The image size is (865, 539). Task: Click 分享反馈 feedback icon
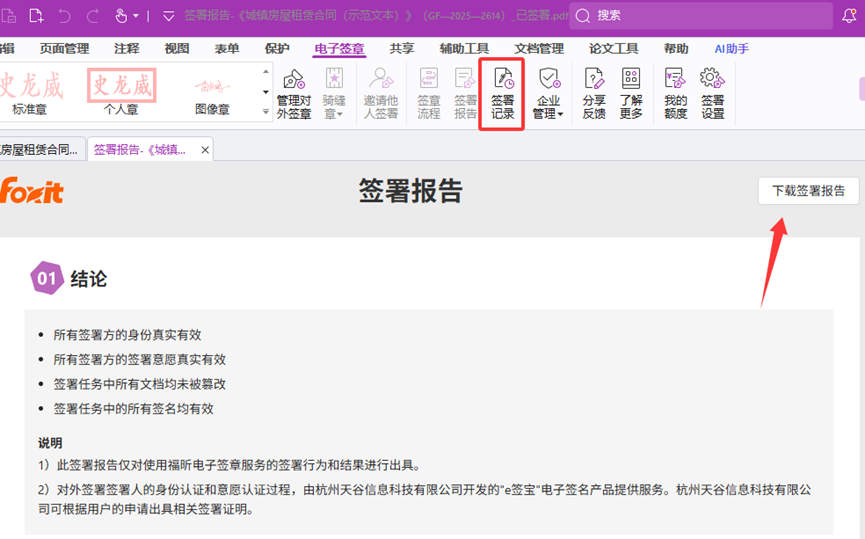coord(594,94)
